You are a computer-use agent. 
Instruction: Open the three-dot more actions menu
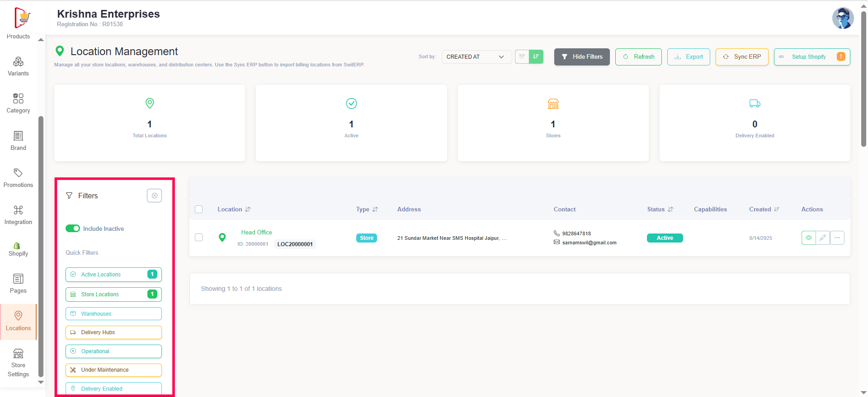[x=837, y=238]
